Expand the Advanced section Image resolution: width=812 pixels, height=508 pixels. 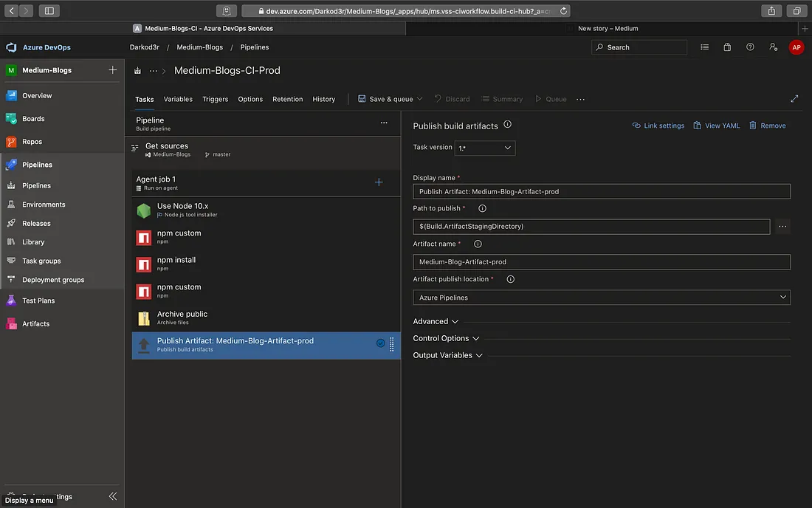tap(436, 322)
